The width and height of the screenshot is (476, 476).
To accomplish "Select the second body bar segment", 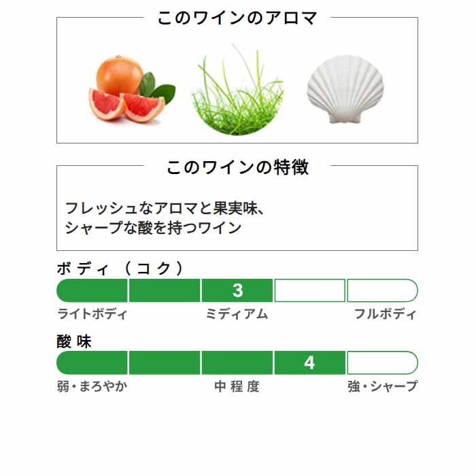I will 165,290.
